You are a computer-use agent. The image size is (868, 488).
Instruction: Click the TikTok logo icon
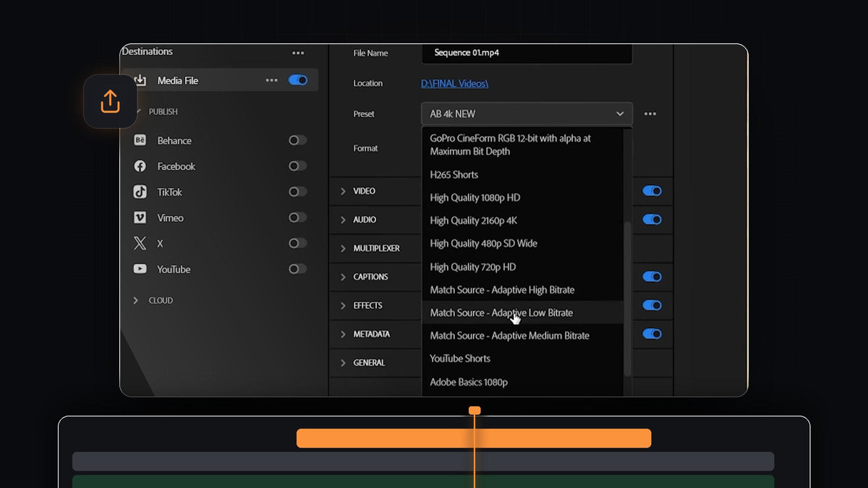[140, 192]
